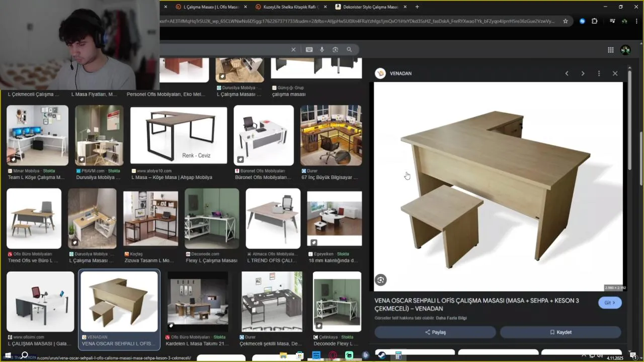Open the Google account avatar
This screenshot has width=644, height=362.
(x=625, y=50)
